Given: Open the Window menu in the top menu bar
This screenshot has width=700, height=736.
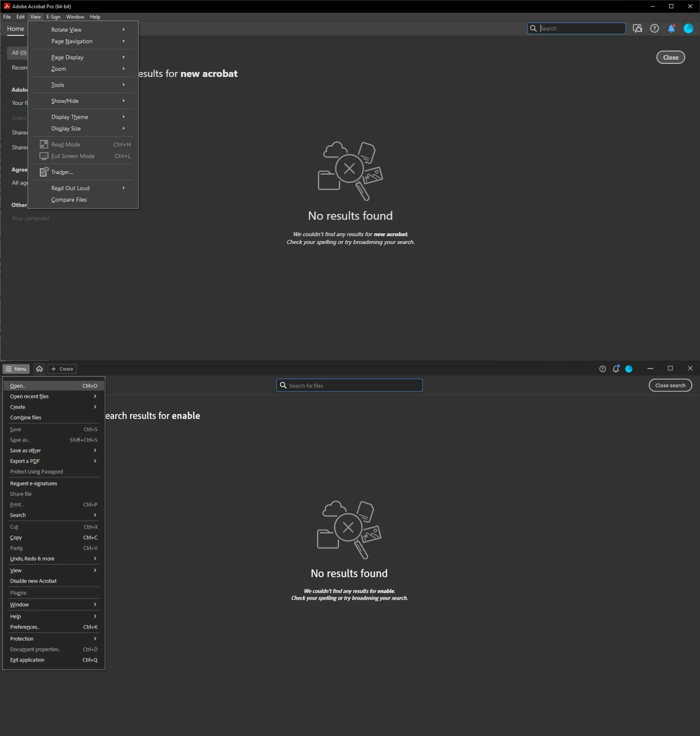Looking at the screenshot, I should coord(75,17).
